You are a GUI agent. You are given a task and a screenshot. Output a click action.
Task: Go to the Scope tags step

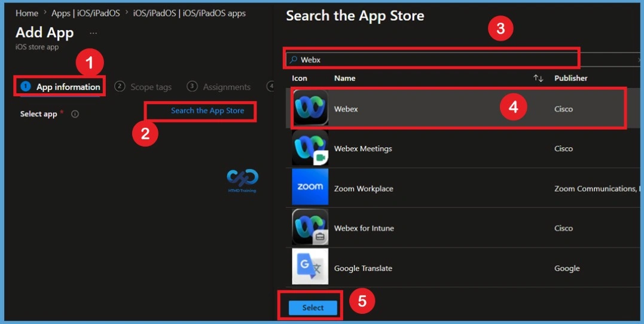click(143, 87)
